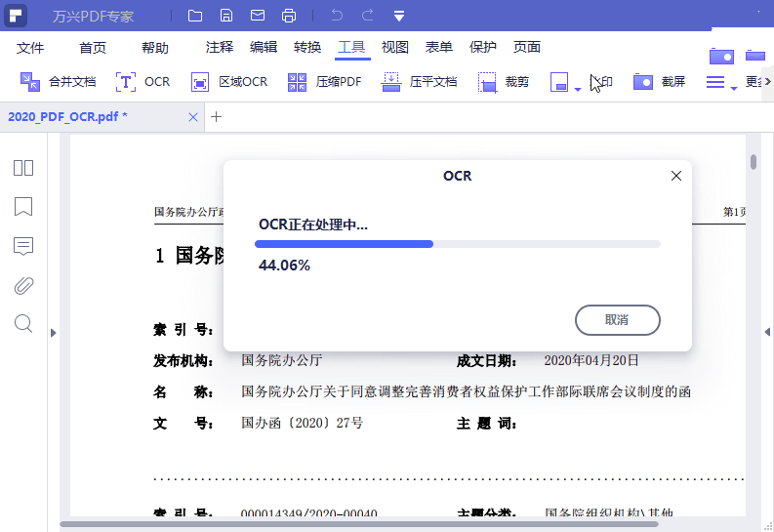Click the 取消 button
The width and height of the screenshot is (774, 532).
(617, 320)
